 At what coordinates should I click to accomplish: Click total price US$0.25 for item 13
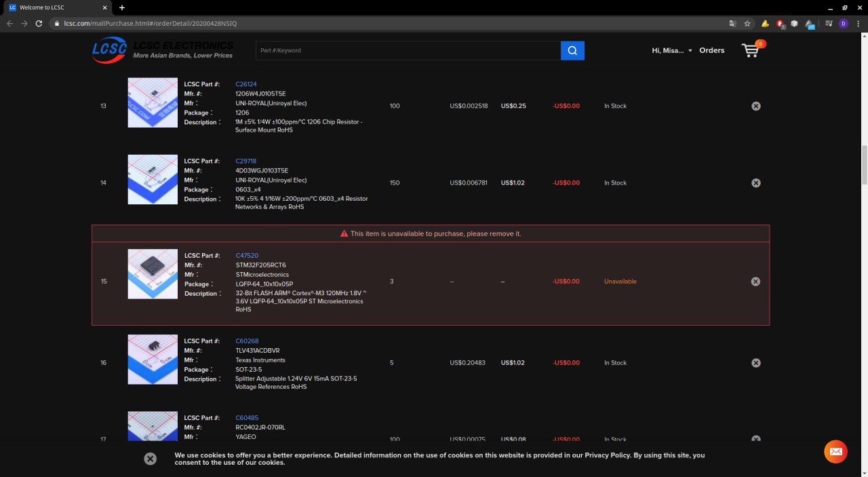pos(513,106)
